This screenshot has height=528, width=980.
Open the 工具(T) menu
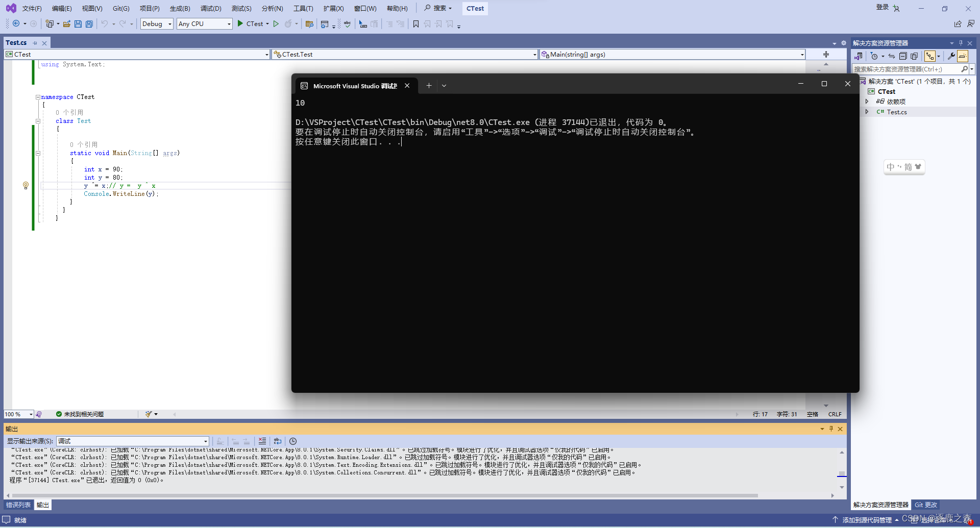tap(303, 9)
